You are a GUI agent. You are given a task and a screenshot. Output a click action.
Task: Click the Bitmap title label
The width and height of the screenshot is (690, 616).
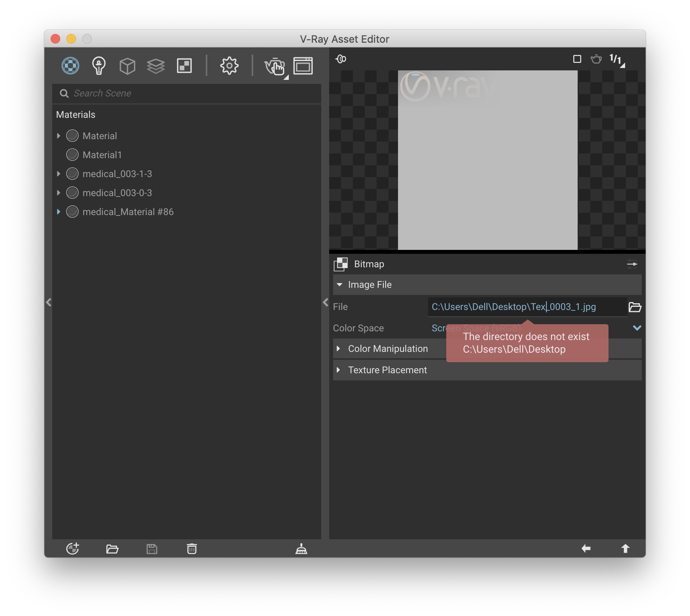[x=369, y=264]
